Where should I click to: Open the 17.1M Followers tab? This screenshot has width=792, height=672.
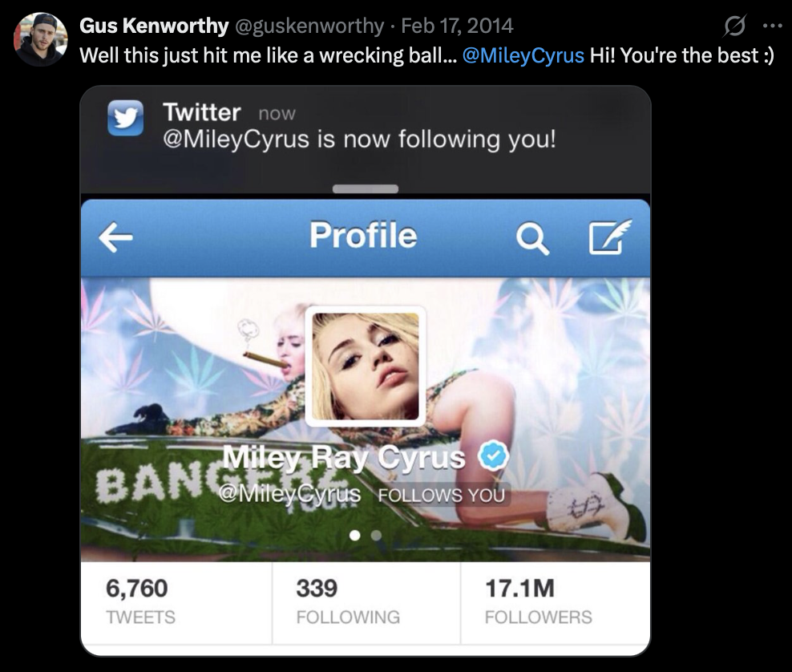coord(555,602)
